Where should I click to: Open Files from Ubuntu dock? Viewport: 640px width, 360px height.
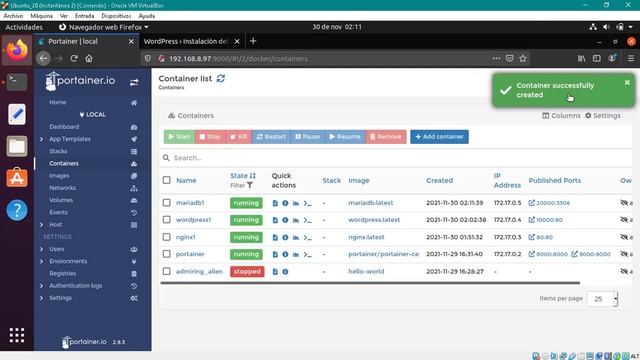17,146
